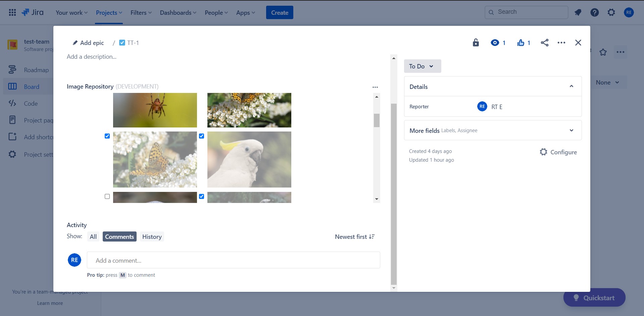Click the image repository scrollbar thumb

click(377, 120)
